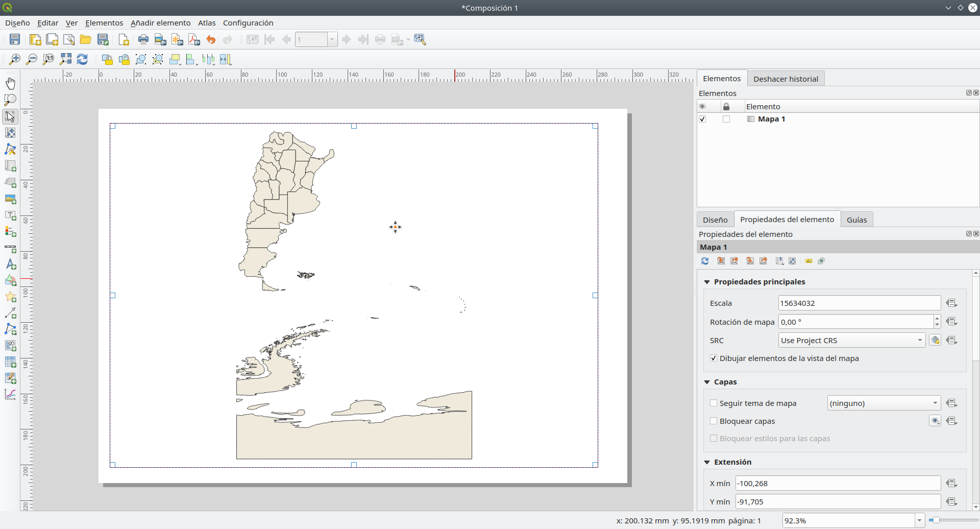Click the Escala input field
Image resolution: width=980 pixels, height=529 pixels.
coord(860,303)
